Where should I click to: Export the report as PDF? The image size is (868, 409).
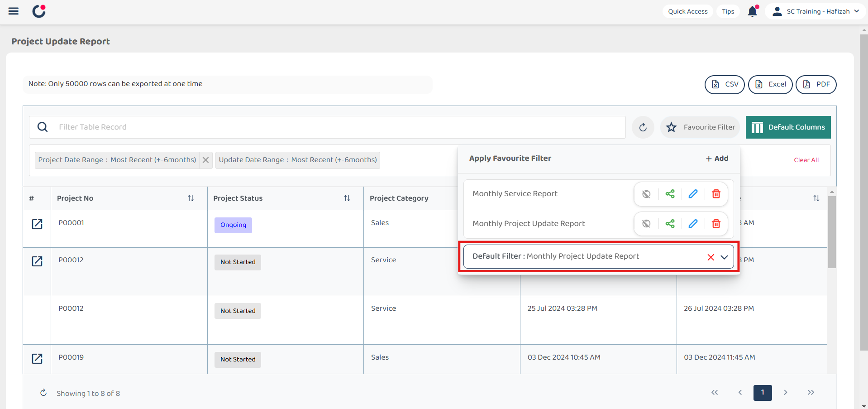pyautogui.click(x=816, y=84)
